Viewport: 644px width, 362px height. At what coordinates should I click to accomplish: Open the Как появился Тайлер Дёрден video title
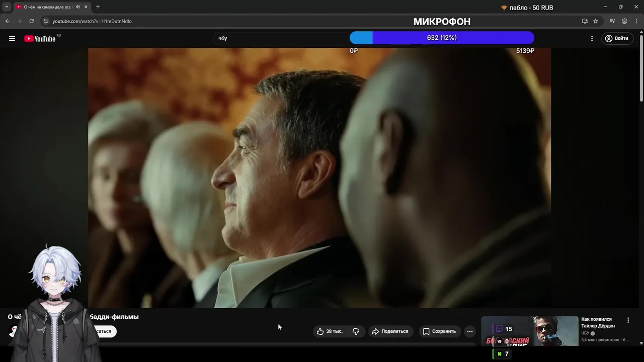tap(598, 322)
